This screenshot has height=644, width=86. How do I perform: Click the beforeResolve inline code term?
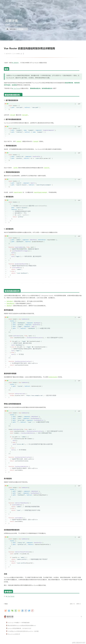coord(10,304)
